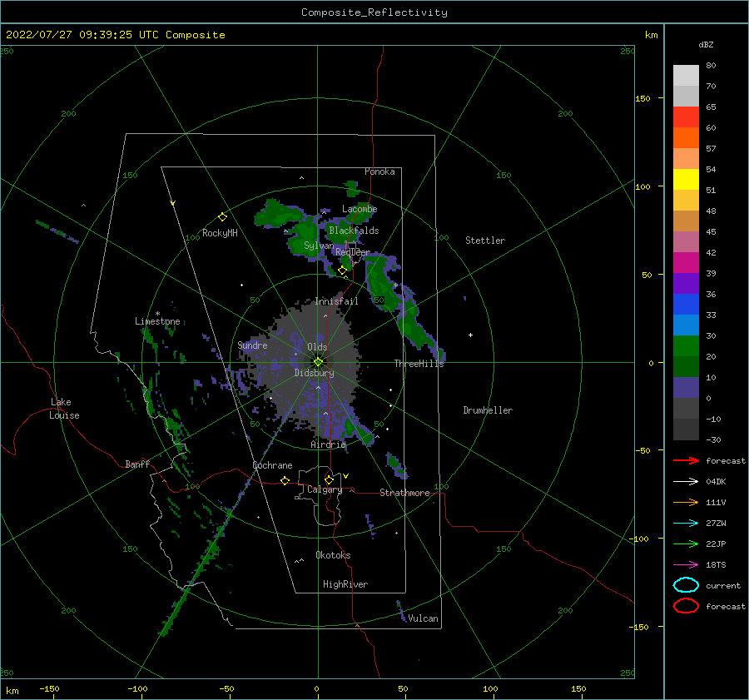Image resolution: width=749 pixels, height=700 pixels.
Task: Click the 'current' legend text
Action: pos(722,585)
